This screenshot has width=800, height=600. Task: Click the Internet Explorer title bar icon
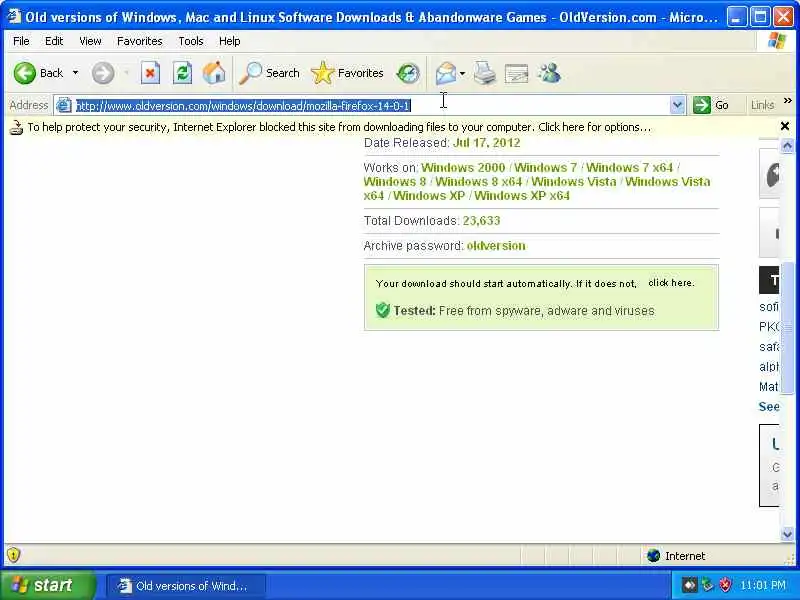[x=14, y=16]
